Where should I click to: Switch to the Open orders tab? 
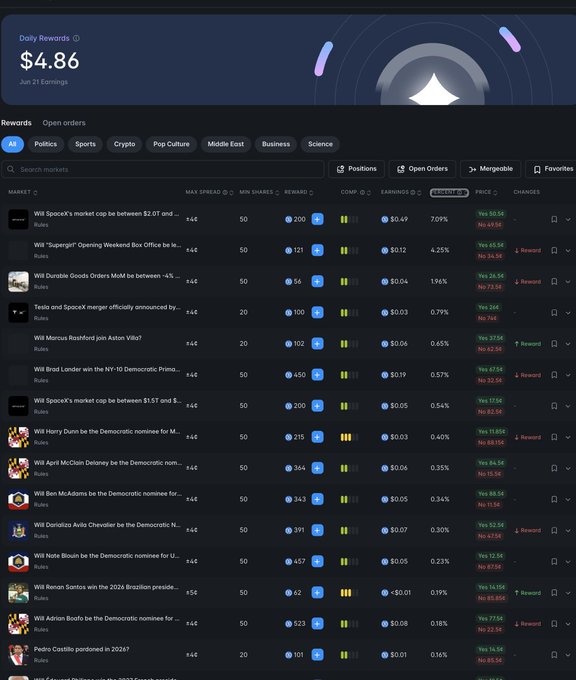tap(64, 123)
